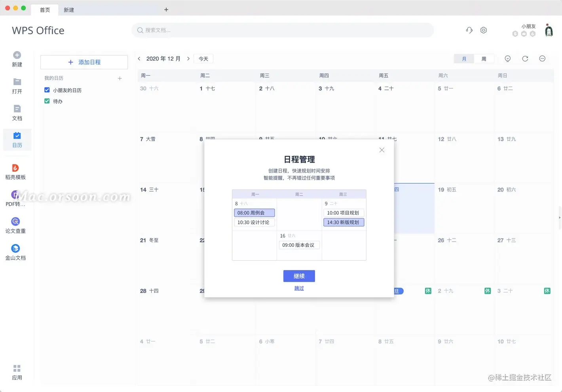This screenshot has height=392, width=562.
Task: Toggle the 待办 checkbox
Action: pyautogui.click(x=47, y=101)
